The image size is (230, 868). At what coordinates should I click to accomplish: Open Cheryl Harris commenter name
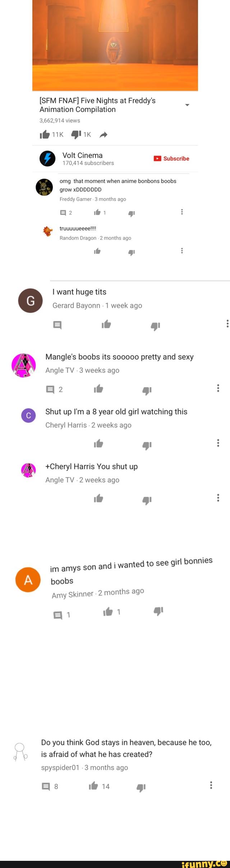point(66,425)
